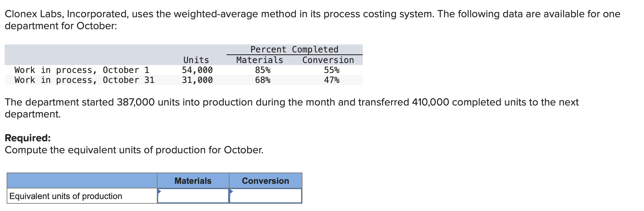Click the Materials answer input field

tap(194, 196)
